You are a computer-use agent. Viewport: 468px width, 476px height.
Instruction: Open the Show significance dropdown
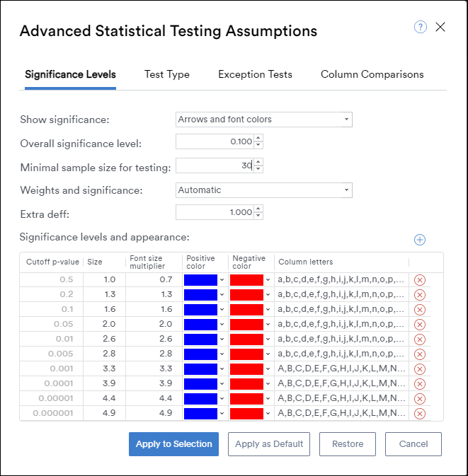[264, 120]
